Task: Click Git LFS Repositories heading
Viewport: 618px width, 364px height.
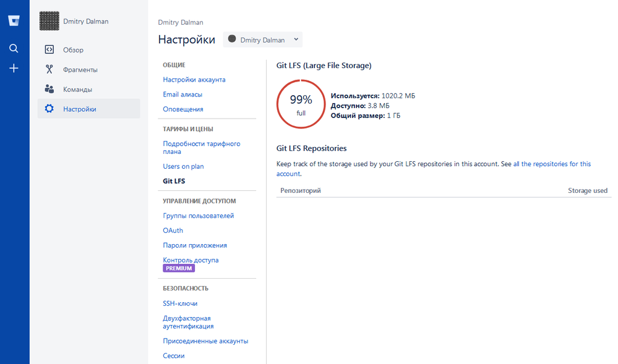Action: [311, 148]
